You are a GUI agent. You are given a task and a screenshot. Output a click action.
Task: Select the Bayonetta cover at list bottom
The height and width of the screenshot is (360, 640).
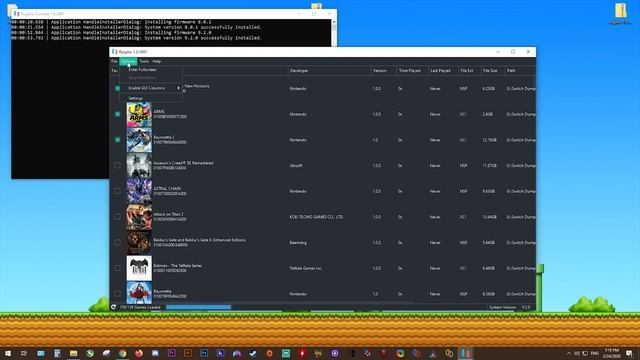click(x=139, y=293)
